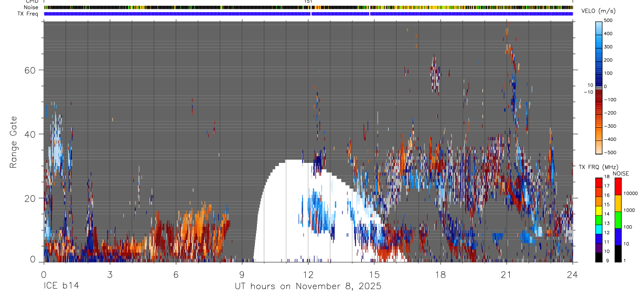Click the 151 CPID value above the noise strip
Image resolution: width=644 pixels, height=297 pixels.
coord(308,2)
